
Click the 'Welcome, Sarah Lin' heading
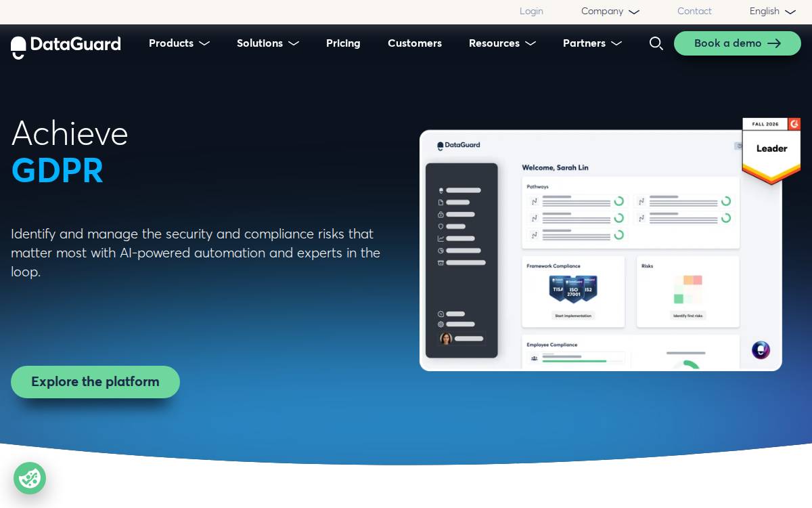555,168
